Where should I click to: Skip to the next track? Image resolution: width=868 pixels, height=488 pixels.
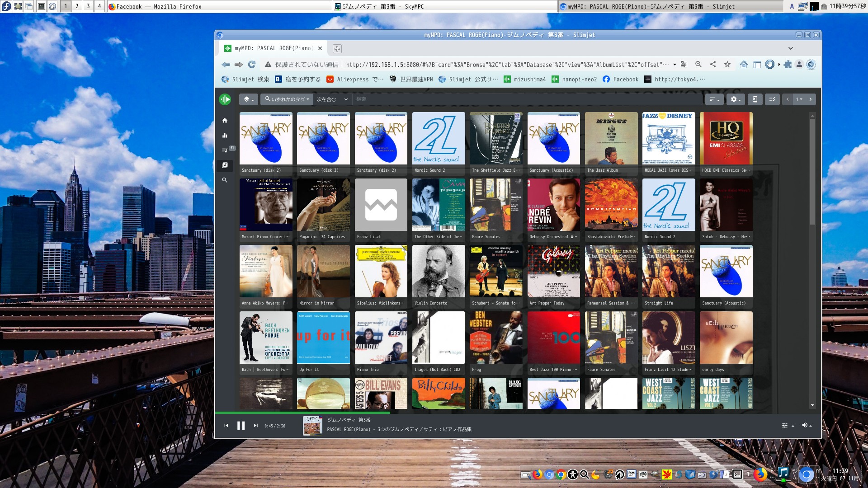255,426
